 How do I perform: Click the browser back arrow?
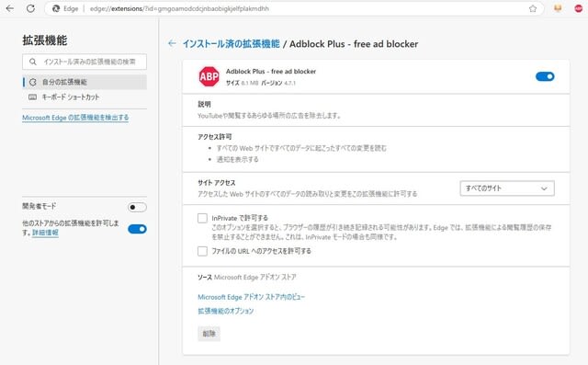click(x=10, y=8)
